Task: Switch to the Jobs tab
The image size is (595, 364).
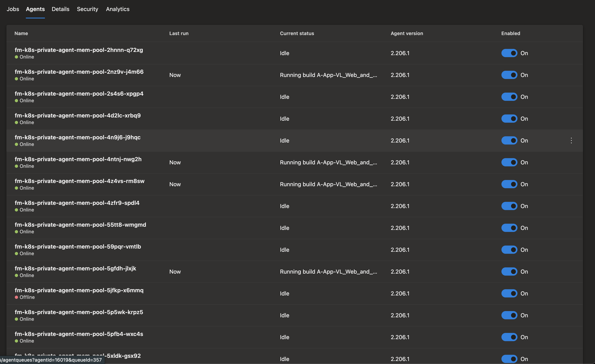Action: pos(13,9)
